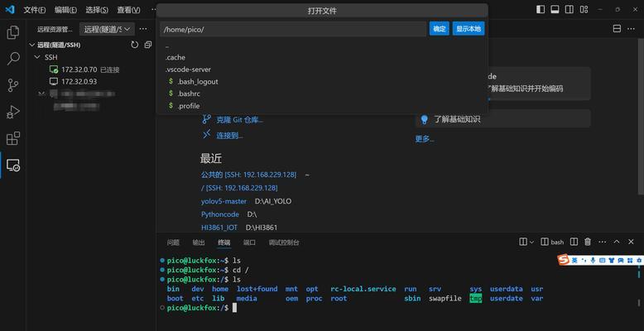Open editor area more actions
Screen dimensions: 644x331
[x=630, y=29]
